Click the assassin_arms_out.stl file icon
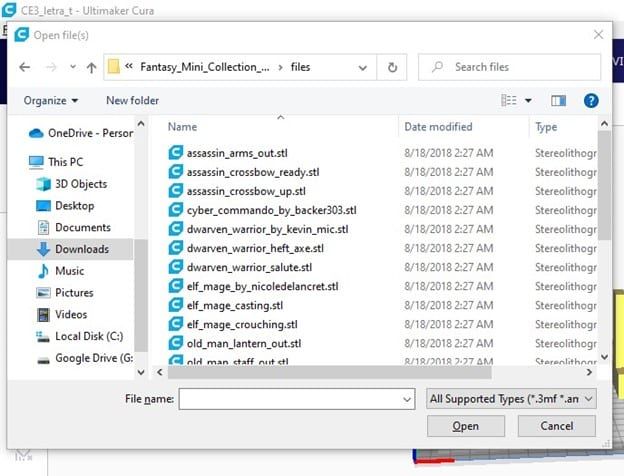624x476 pixels. click(176, 154)
